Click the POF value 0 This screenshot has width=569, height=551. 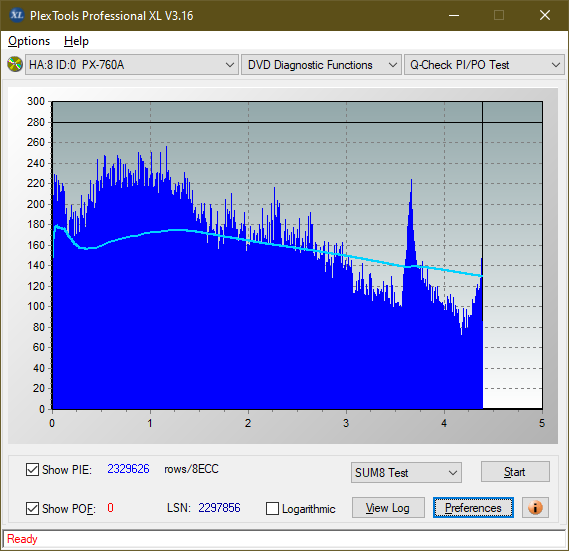tap(110, 508)
